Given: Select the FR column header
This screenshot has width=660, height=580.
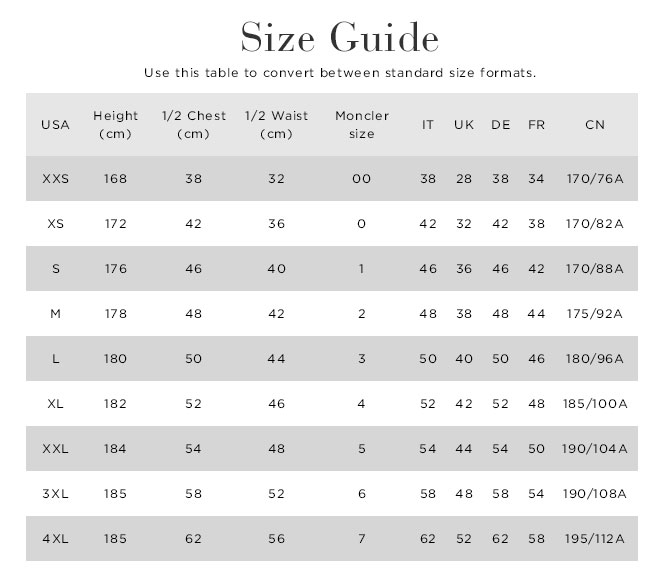Looking at the screenshot, I should [x=536, y=125].
